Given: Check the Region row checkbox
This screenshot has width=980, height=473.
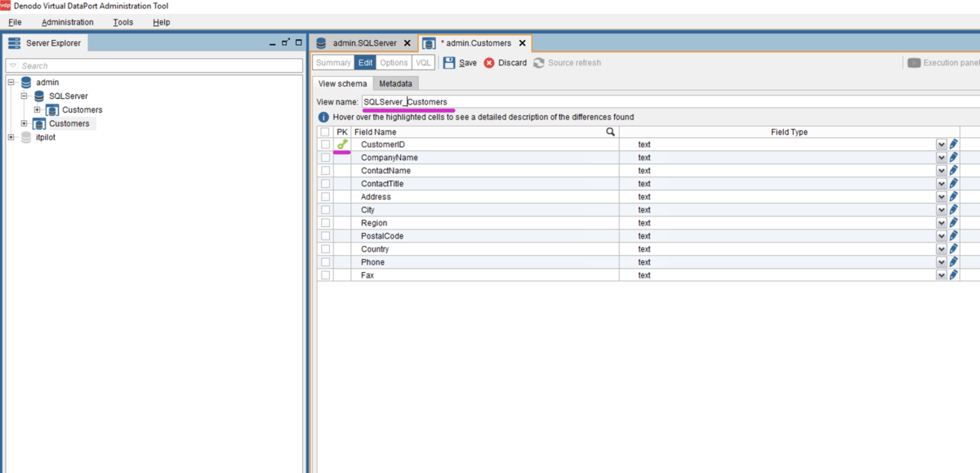Looking at the screenshot, I should point(325,223).
